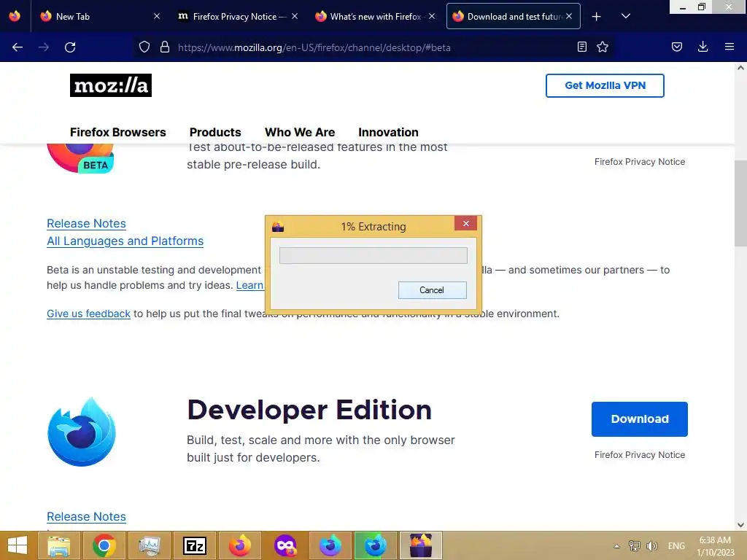Open the tracking protection shield icon
The width and height of the screenshot is (747, 560).
tap(144, 47)
